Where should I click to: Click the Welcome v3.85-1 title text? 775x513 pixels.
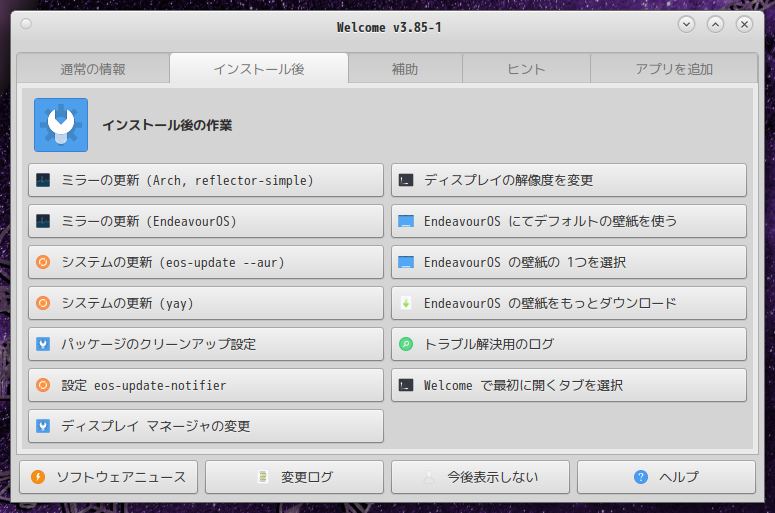389,27
